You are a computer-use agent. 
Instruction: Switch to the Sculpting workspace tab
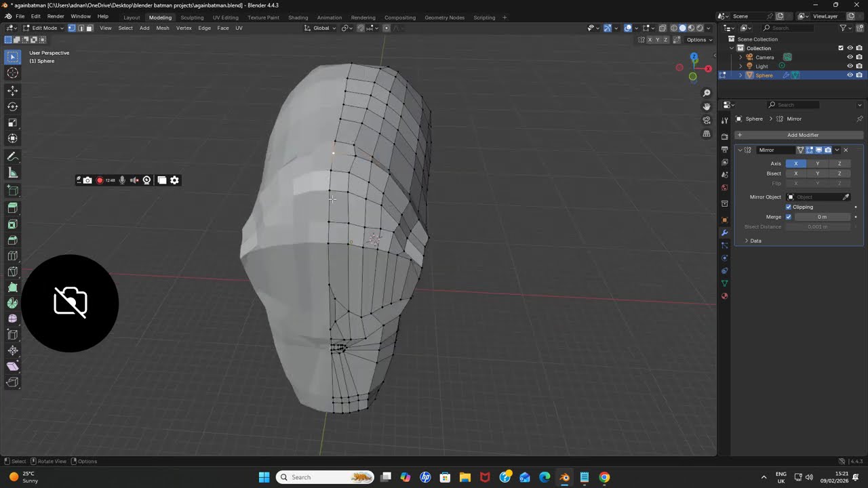coord(192,17)
